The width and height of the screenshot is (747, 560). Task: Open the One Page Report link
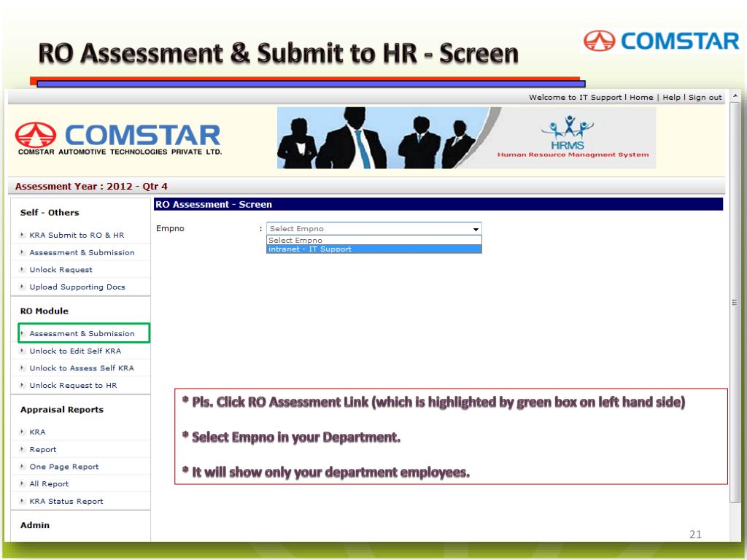tap(64, 467)
